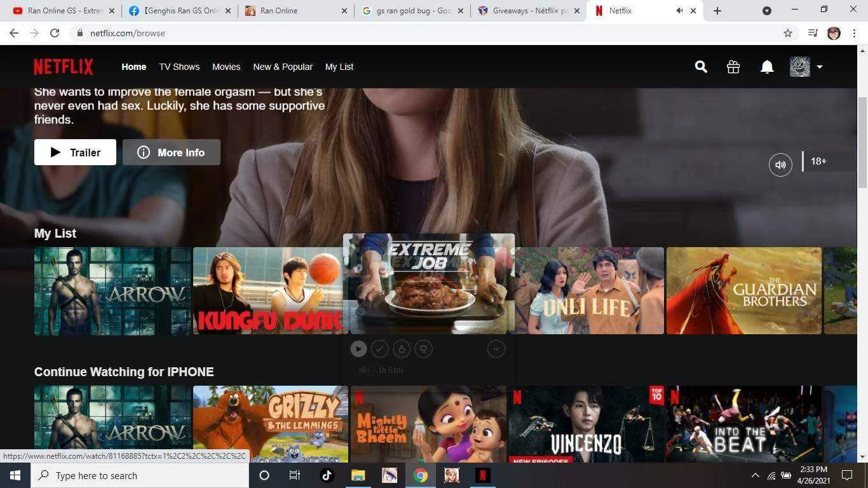Open More Info for featured title

172,152
